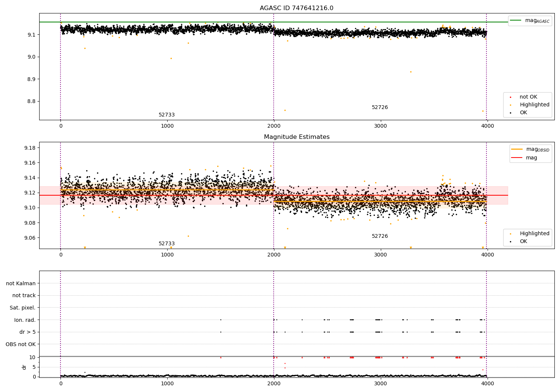The width and height of the screenshot is (560, 392).
Task: Click the "OBS not OK" row label
Action: pyautogui.click(x=21, y=344)
